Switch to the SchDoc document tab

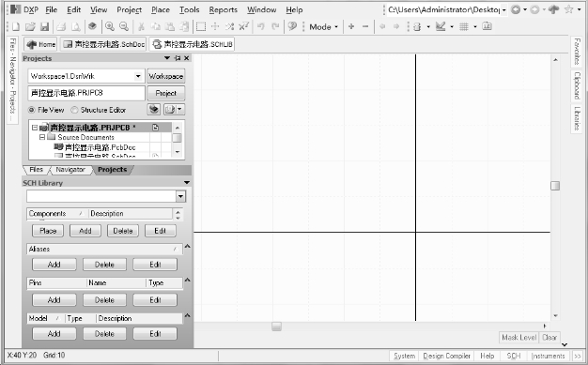[x=104, y=44]
